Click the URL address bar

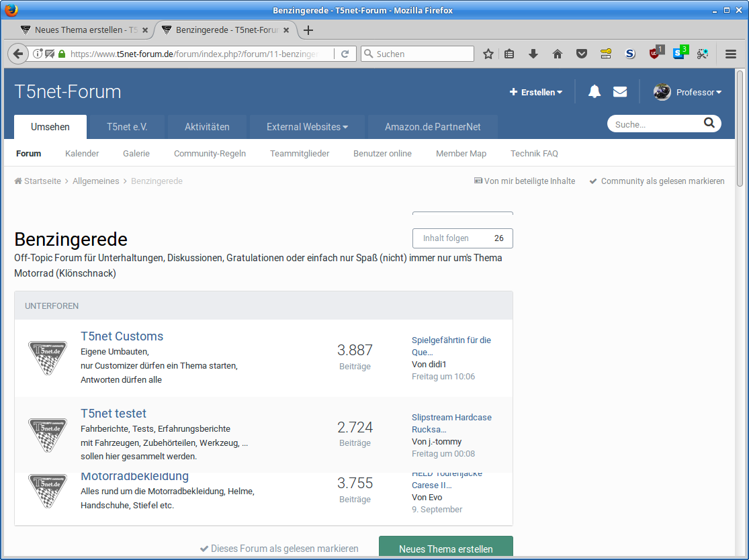193,54
